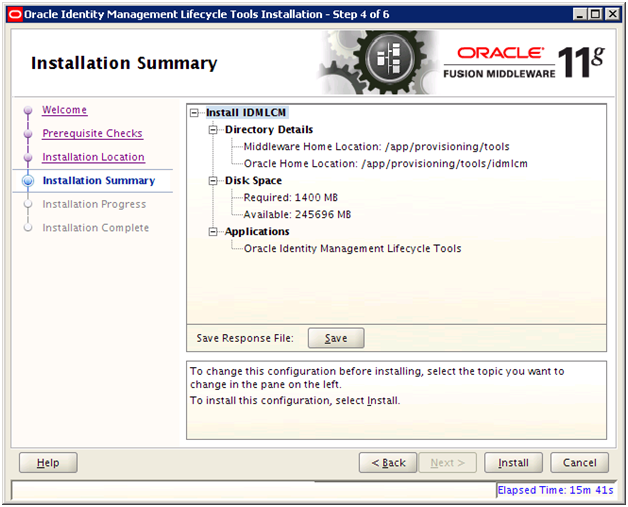Screen dimensions: 628x507
Task: Click the Installation Progress step label
Action: pos(94,204)
